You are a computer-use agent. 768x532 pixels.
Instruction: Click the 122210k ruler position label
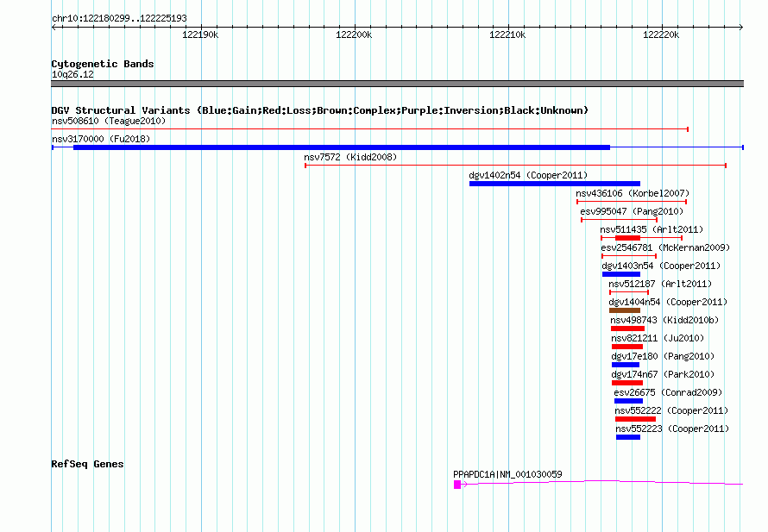coord(507,34)
